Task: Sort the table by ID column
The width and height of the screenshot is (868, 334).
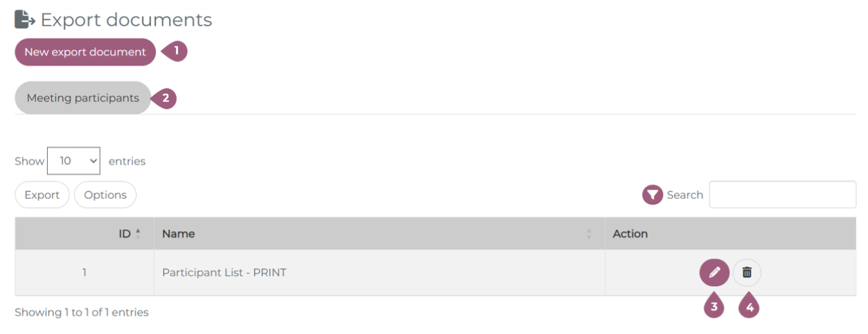Action: 125,234
